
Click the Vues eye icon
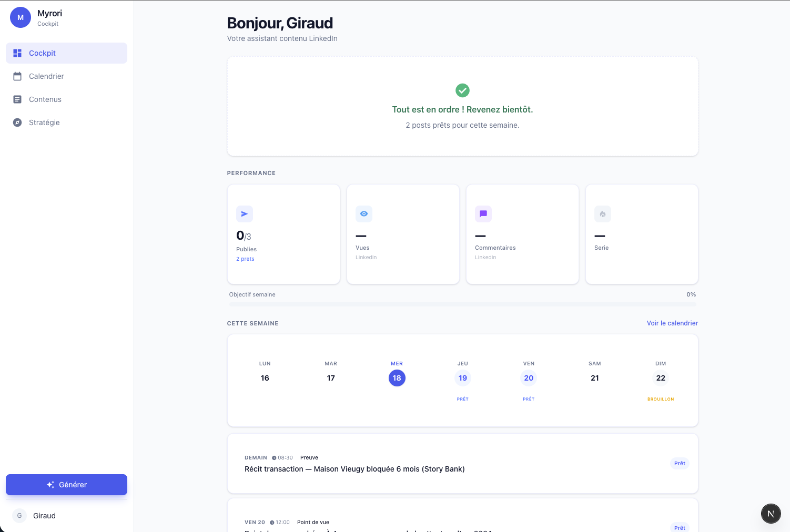click(364, 214)
